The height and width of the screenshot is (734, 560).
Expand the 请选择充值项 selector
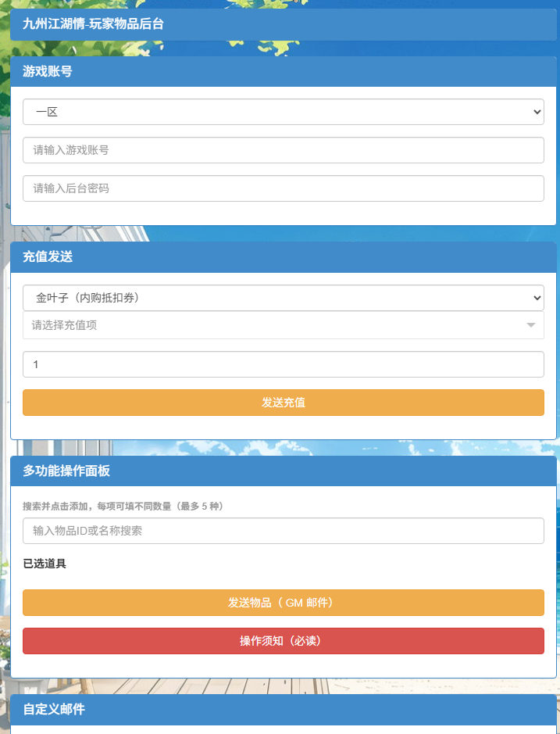coord(283,325)
